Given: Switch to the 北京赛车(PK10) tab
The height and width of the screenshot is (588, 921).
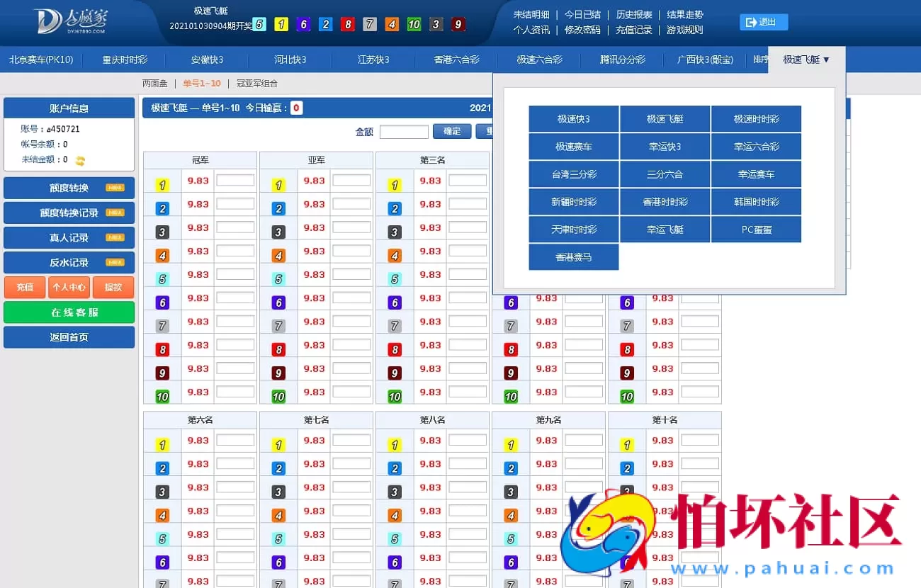Looking at the screenshot, I should click(41, 60).
